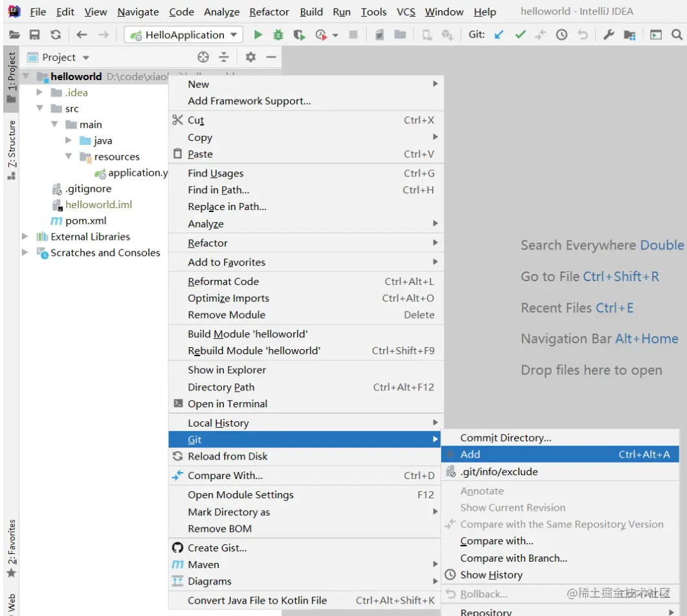This screenshot has width=687, height=616.
Task: Collapse the main folder arrow
Action: [x=54, y=124]
